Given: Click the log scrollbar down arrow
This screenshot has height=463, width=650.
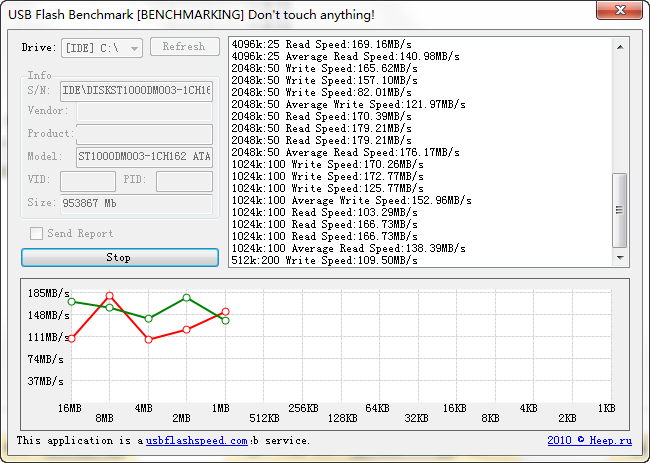Looking at the screenshot, I should (x=620, y=258).
